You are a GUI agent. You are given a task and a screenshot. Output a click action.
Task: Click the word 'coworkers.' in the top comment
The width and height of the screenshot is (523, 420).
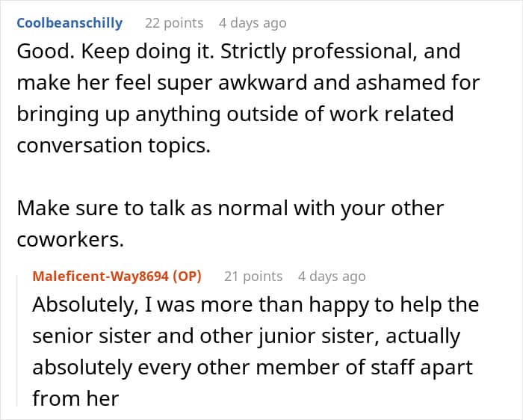point(70,240)
